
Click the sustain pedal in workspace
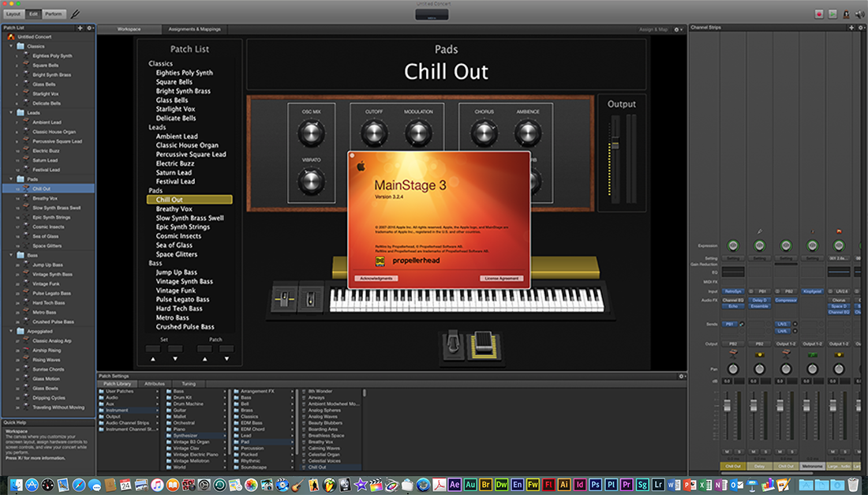[x=453, y=344]
